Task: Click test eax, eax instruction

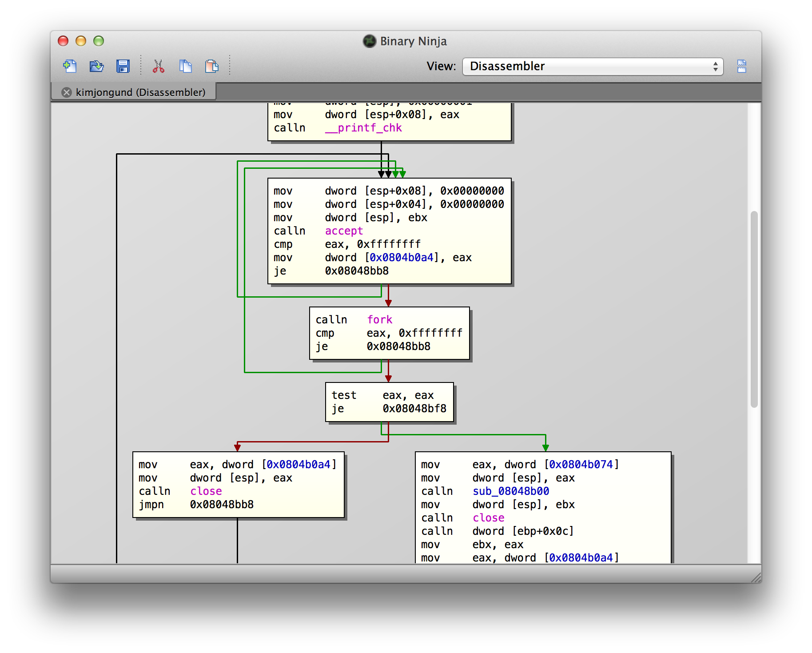Action: coord(382,395)
